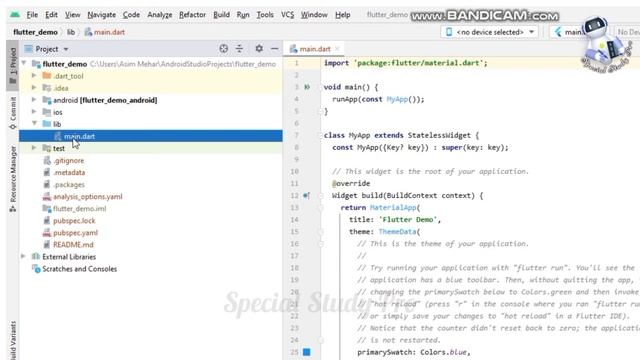Open the Navigate menu
The image size is (640, 360).
(x=101, y=15)
